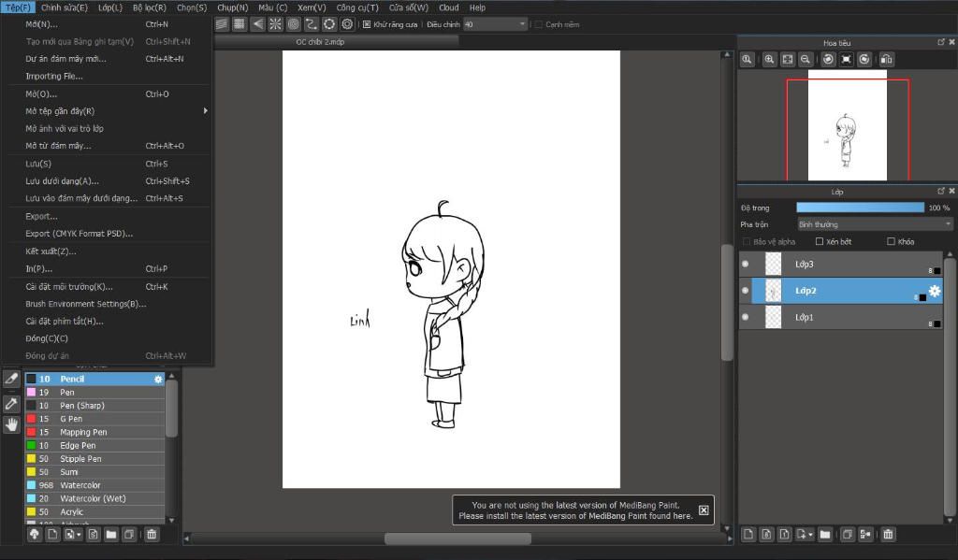Undock the Hoa tiêu navigator panel

[x=941, y=42]
